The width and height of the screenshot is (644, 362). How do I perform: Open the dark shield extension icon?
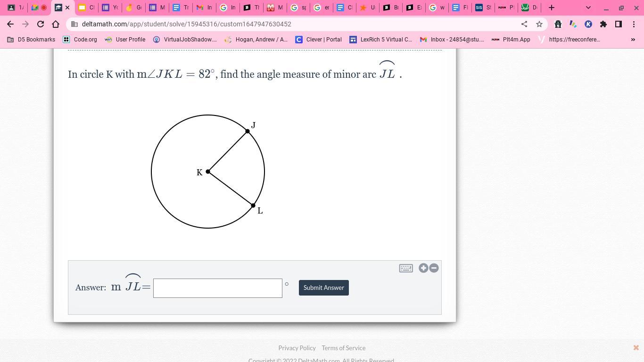point(558,24)
